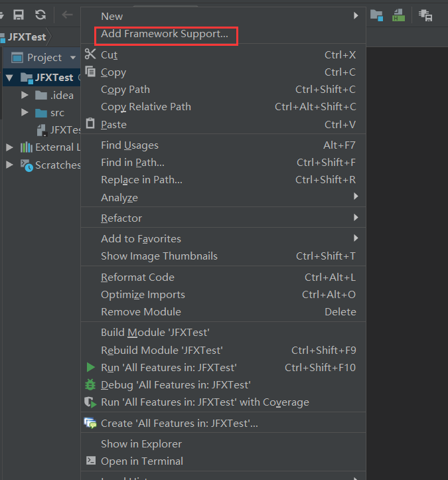The width and height of the screenshot is (448, 480).
Task: Click the JFXTest breadcrumb in navigation bar
Action: point(27,37)
